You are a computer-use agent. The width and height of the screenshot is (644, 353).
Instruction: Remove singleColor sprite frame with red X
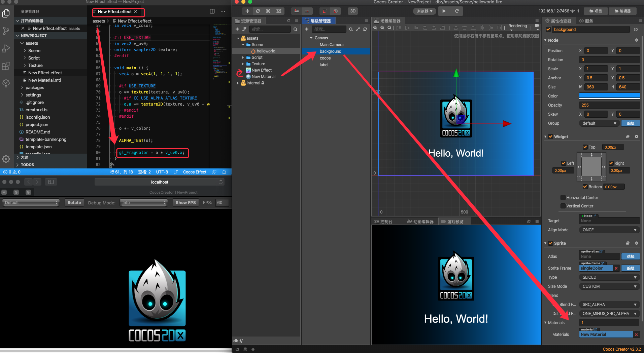click(616, 268)
